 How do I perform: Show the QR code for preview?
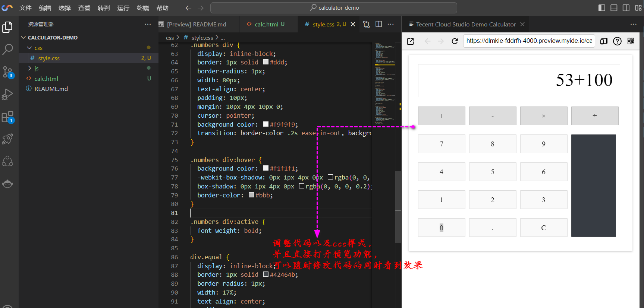point(631,41)
